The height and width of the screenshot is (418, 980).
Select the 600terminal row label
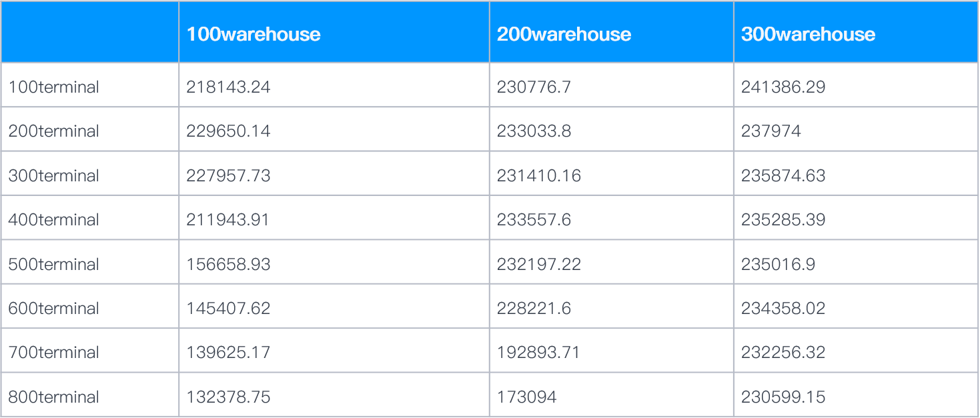(x=53, y=309)
